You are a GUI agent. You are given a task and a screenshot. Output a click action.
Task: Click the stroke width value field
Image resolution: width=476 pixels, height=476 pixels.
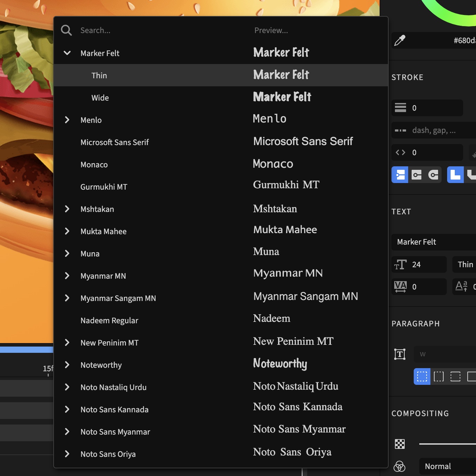point(427,108)
